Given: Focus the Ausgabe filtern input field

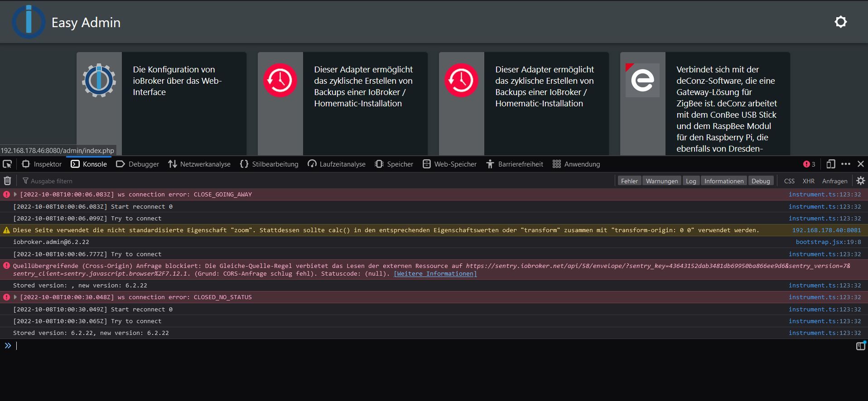Looking at the screenshot, I should 317,181.
